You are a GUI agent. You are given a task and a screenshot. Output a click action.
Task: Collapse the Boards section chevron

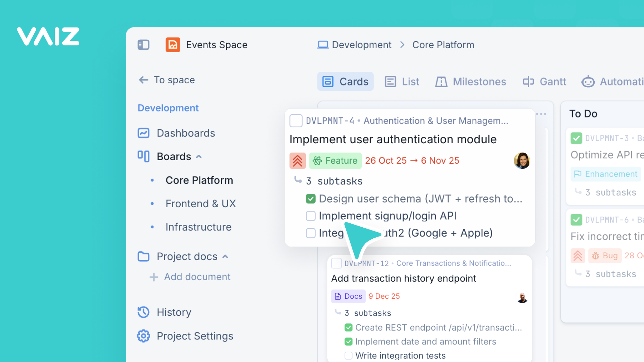(199, 157)
